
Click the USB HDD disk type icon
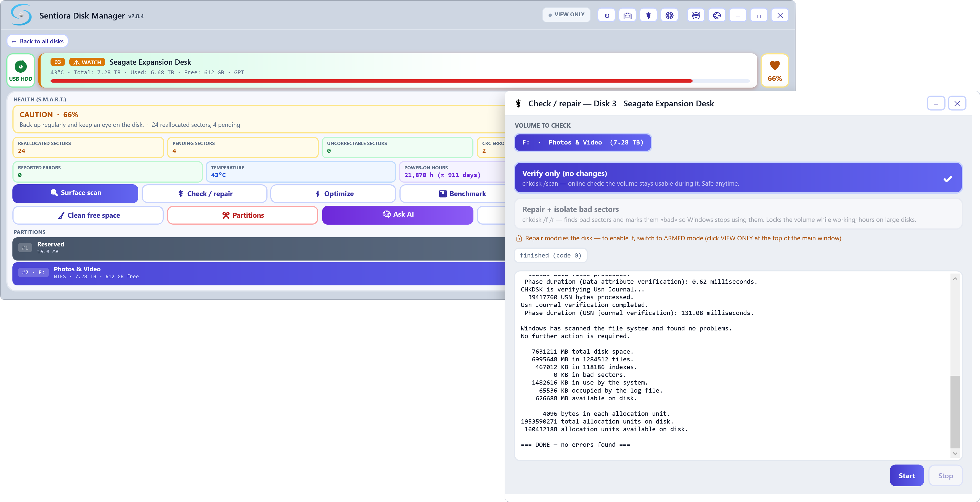[20, 70]
